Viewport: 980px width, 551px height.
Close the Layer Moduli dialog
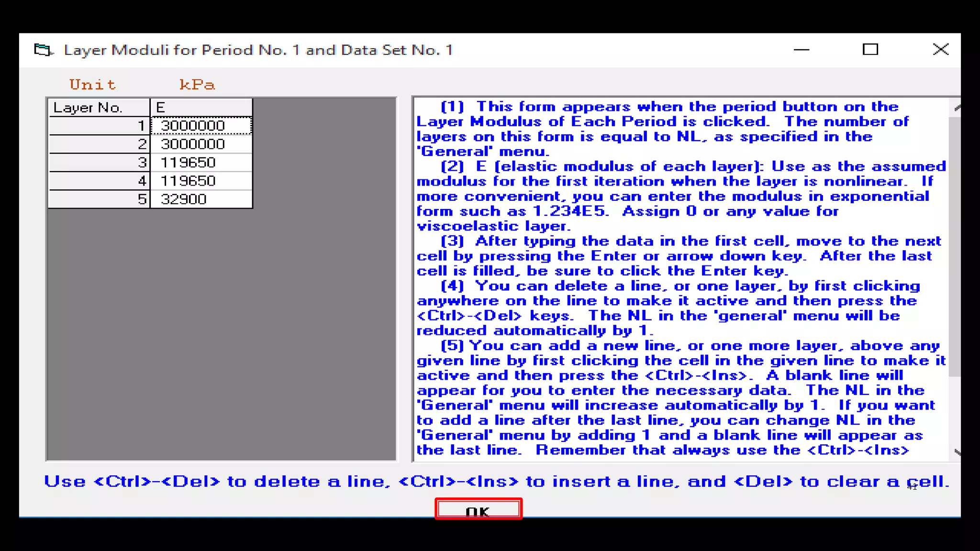pos(940,50)
